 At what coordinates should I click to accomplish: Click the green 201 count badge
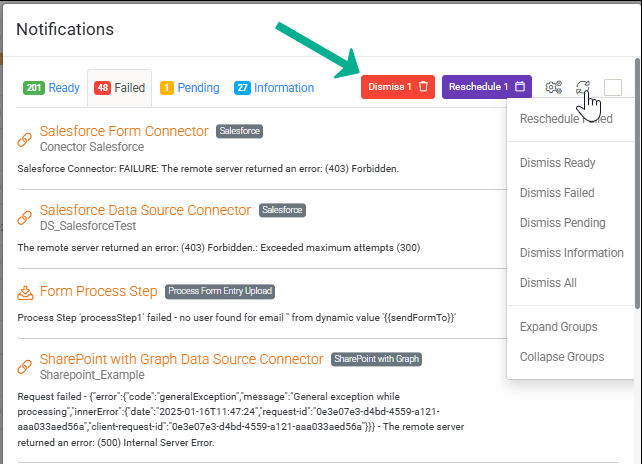click(34, 88)
